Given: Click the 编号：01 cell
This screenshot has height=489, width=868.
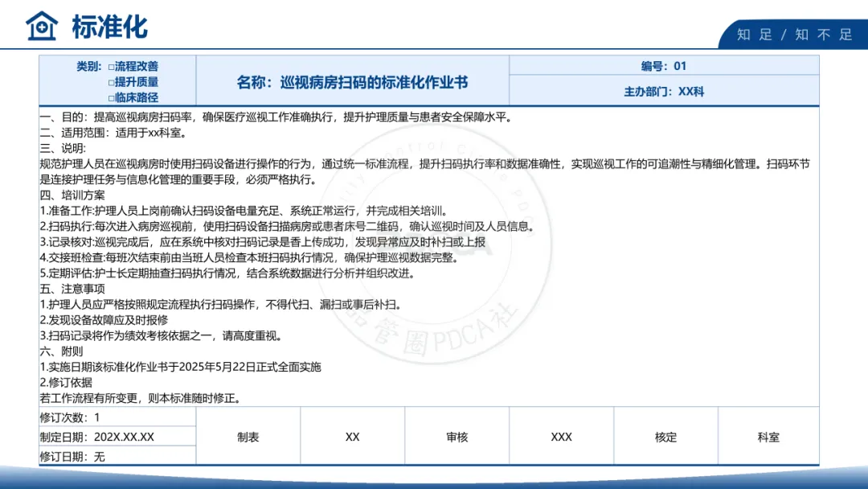Looking at the screenshot, I should click(x=664, y=66).
